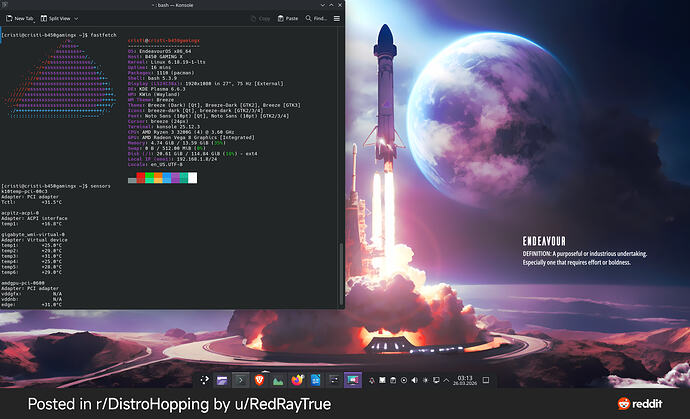Launch the Dolphin file manager from panel
This screenshot has width=690, height=419.
click(x=222, y=380)
